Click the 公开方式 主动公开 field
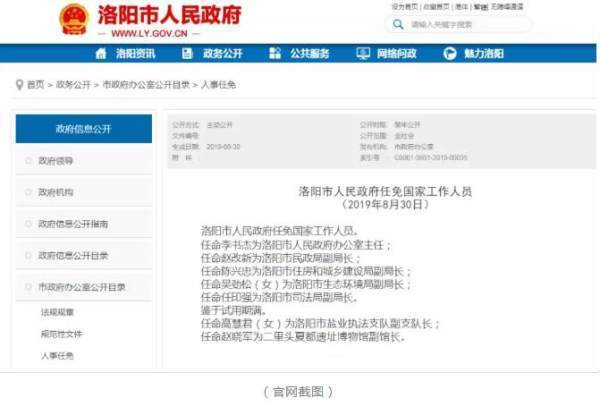Screen dimensions: 600x415 pos(202,125)
